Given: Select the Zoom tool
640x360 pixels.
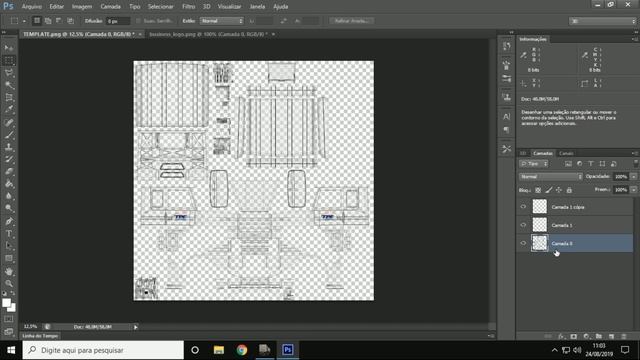Looking at the screenshot, I should 9,283.
